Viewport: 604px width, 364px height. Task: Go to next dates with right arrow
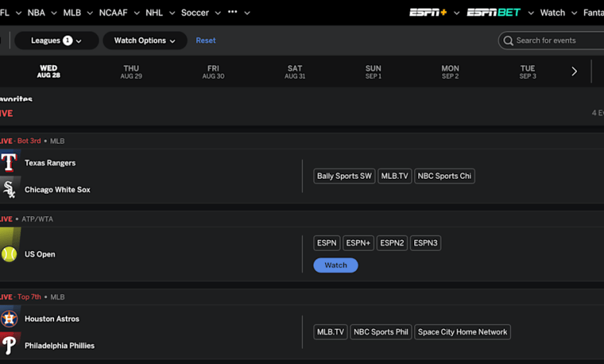tap(574, 71)
